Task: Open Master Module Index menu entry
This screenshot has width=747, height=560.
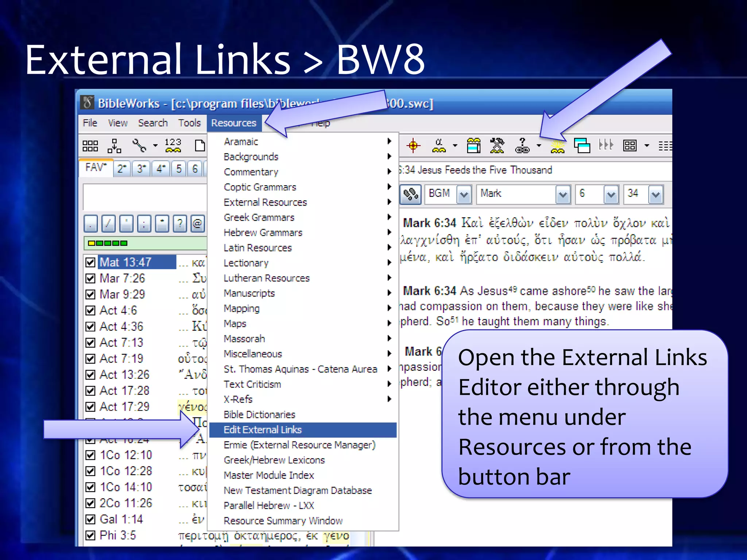Action: [303, 475]
